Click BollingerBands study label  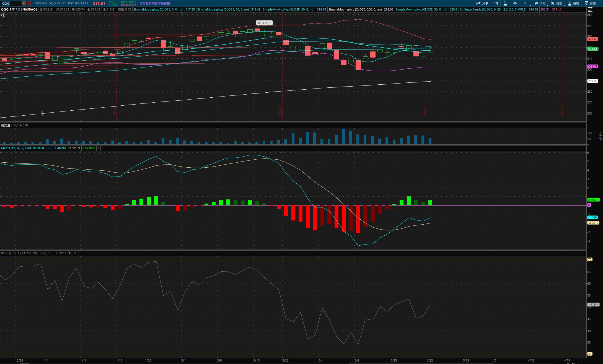click(493, 9)
